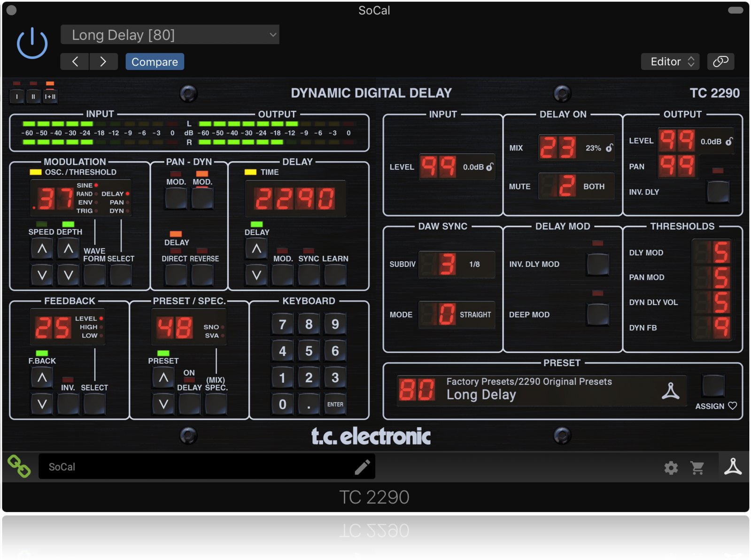Increase F.BACK with up arrow

coord(42,377)
